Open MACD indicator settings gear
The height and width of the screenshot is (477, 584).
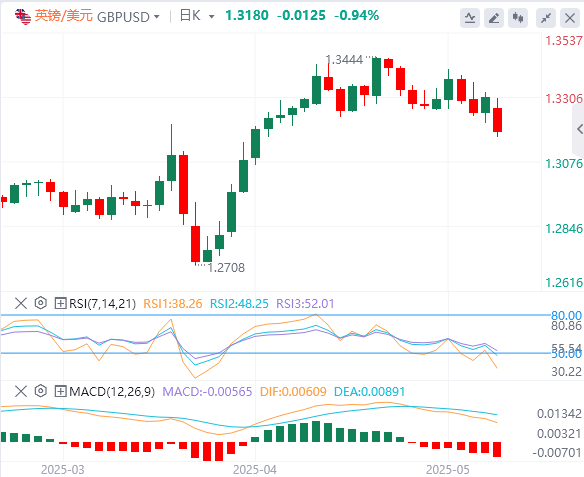click(41, 391)
